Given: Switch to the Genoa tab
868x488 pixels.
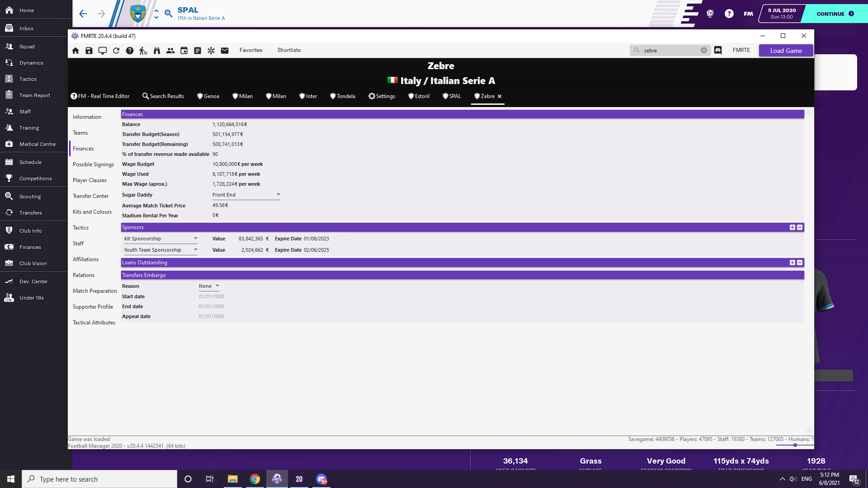Looking at the screenshot, I should [208, 96].
